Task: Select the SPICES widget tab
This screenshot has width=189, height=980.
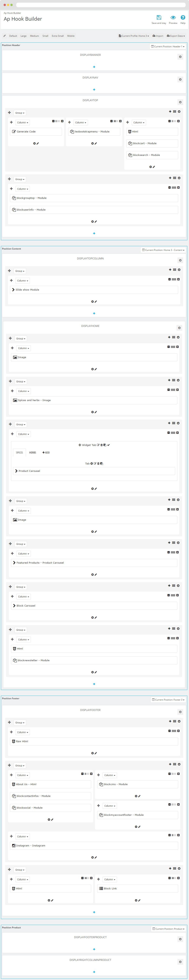Action: pos(19,453)
